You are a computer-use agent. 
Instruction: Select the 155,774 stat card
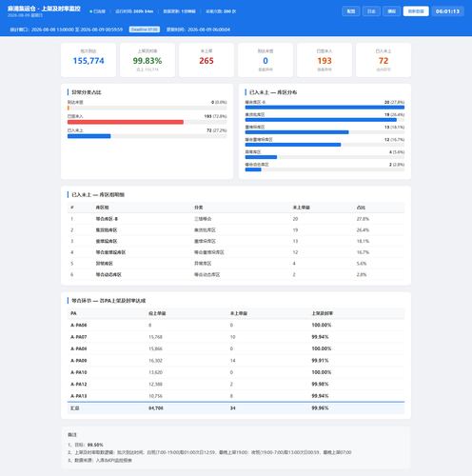[x=88, y=60]
